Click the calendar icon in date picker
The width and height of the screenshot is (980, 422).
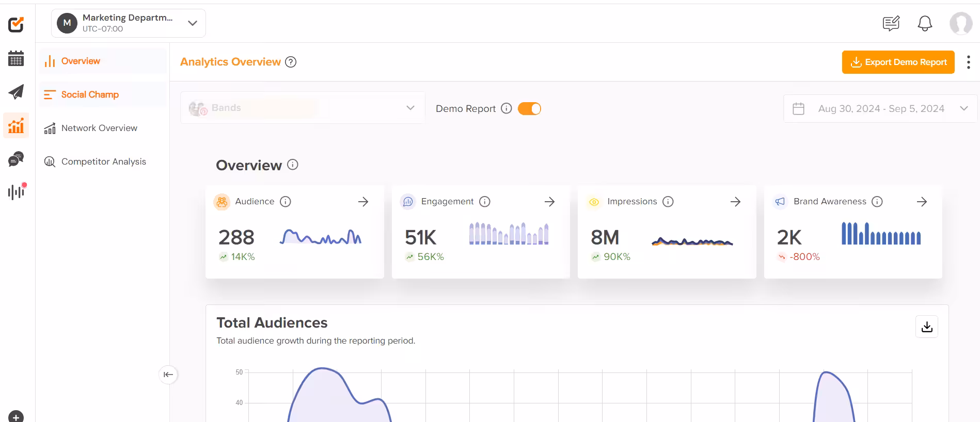click(798, 109)
